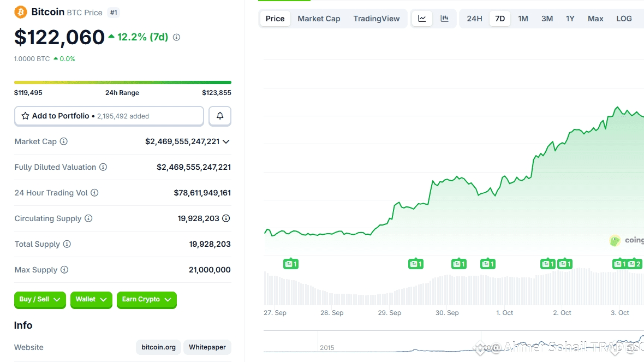
Task: Click the orange Bitcoin logo icon
Action: (21, 12)
